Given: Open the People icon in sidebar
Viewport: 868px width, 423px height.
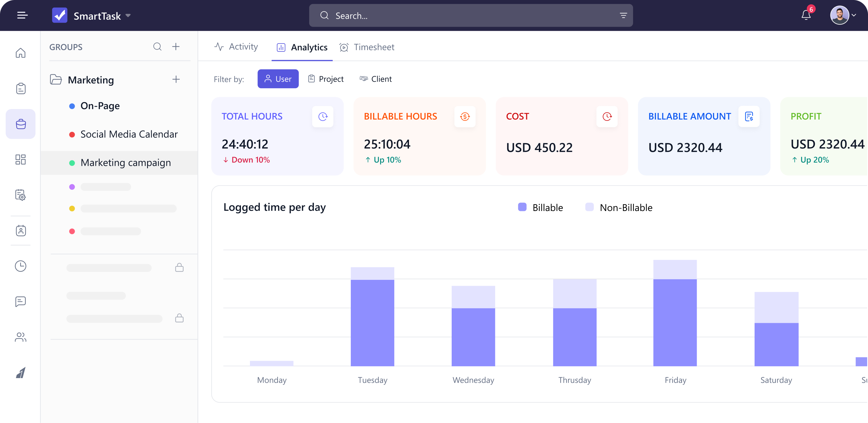Looking at the screenshot, I should 21,337.
